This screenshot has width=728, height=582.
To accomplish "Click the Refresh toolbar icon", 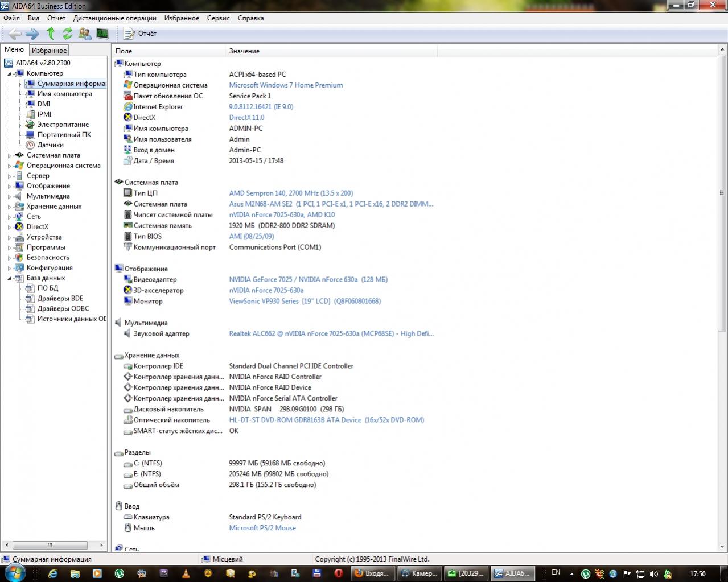I will point(68,34).
